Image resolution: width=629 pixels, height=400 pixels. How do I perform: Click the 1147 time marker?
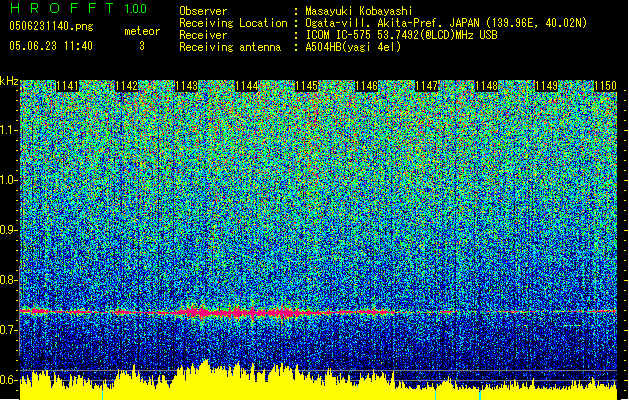pos(426,86)
